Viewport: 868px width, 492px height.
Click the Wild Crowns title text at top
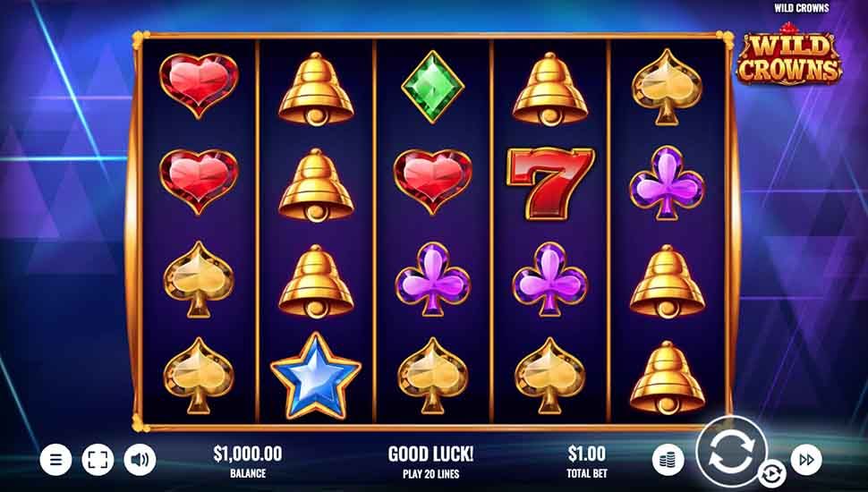tap(802, 8)
